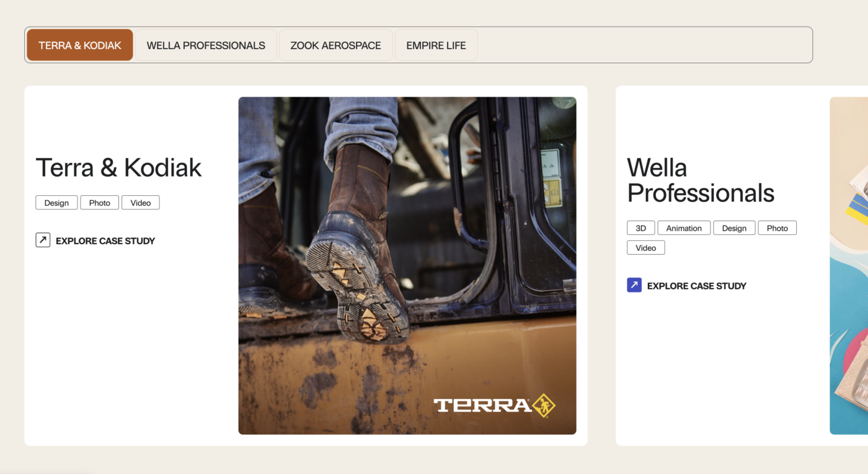Click the 3D tag under Wella Professionals
This screenshot has height=474, width=868.
[x=641, y=228]
